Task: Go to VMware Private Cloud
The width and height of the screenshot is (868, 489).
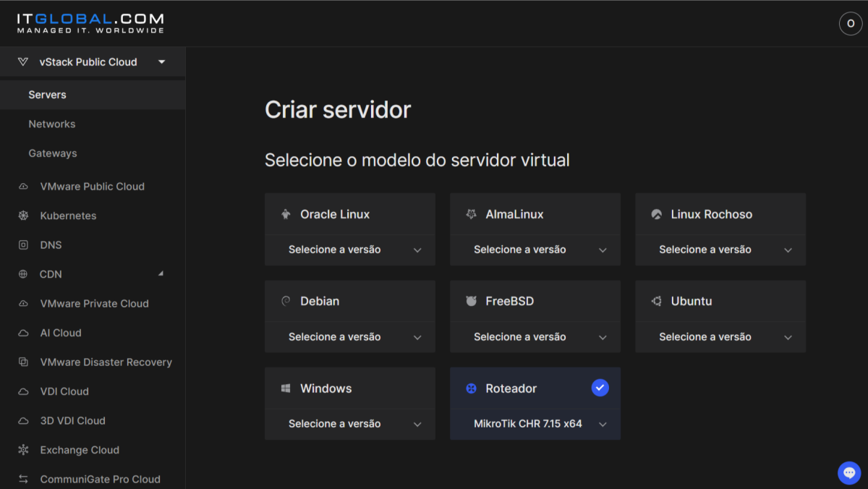Action: tap(95, 304)
